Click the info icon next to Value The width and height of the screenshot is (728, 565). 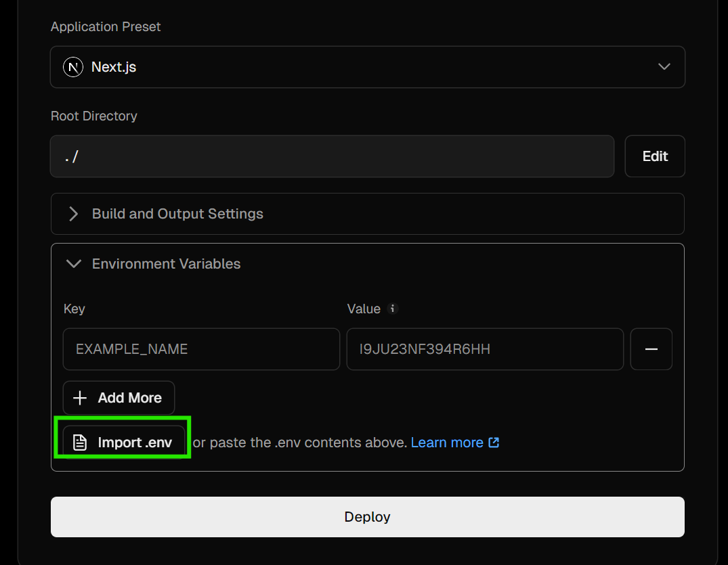click(393, 309)
